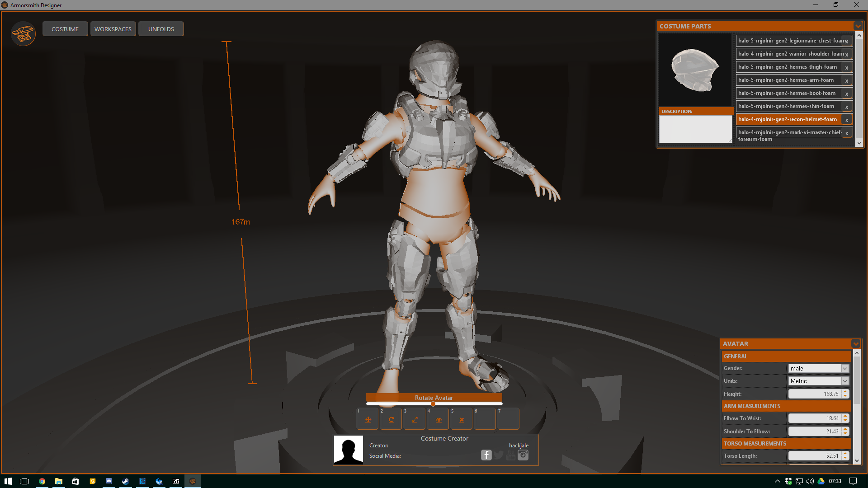
Task: Increase Height with up stepper
Action: (845, 392)
